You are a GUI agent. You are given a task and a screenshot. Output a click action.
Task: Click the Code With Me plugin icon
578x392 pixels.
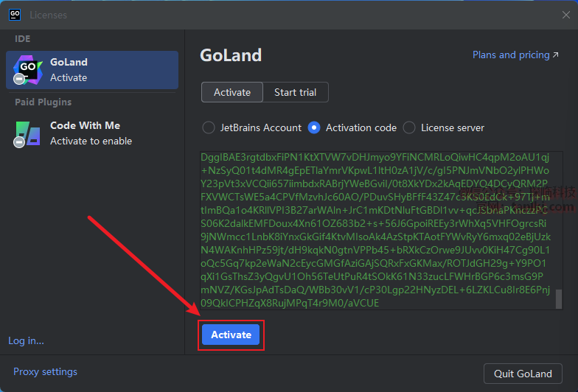coord(28,133)
